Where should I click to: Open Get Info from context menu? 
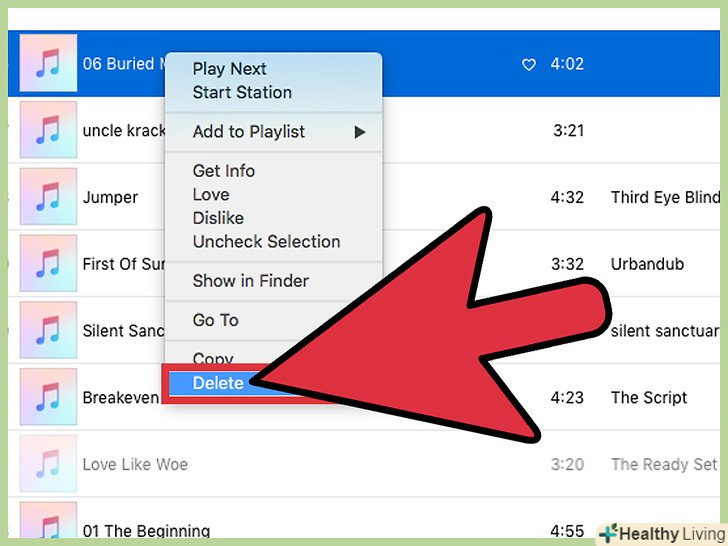pos(224,171)
